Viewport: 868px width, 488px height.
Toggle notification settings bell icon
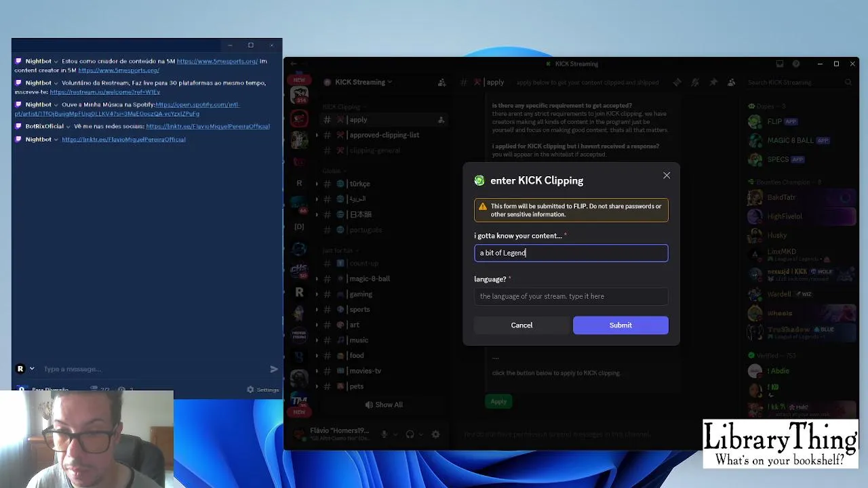click(x=695, y=82)
